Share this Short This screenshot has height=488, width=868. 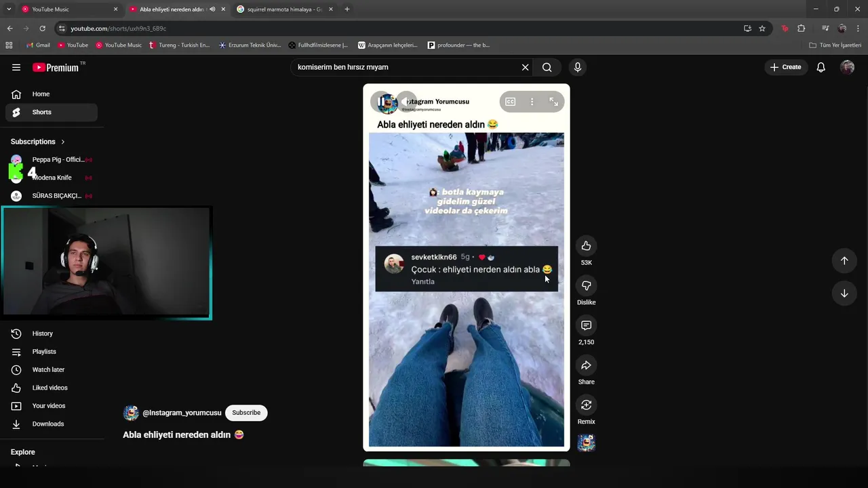coord(587,365)
